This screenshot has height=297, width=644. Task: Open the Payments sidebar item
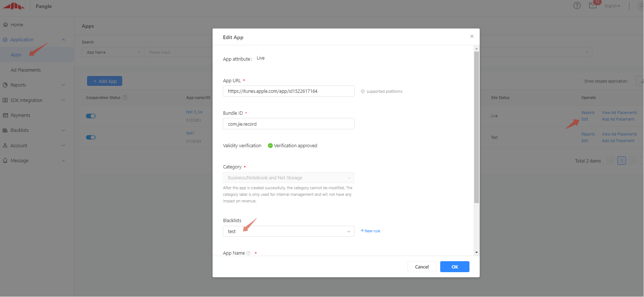20,115
